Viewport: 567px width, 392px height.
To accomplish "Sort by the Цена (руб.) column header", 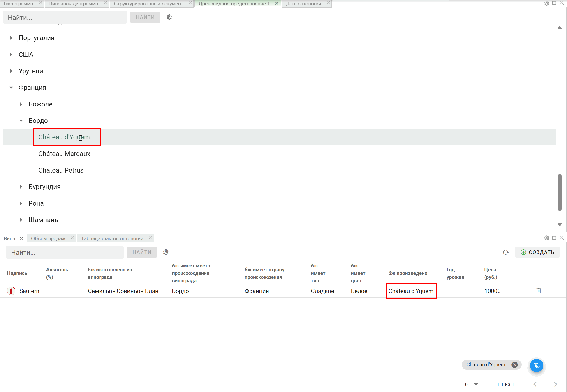I will [491, 273].
